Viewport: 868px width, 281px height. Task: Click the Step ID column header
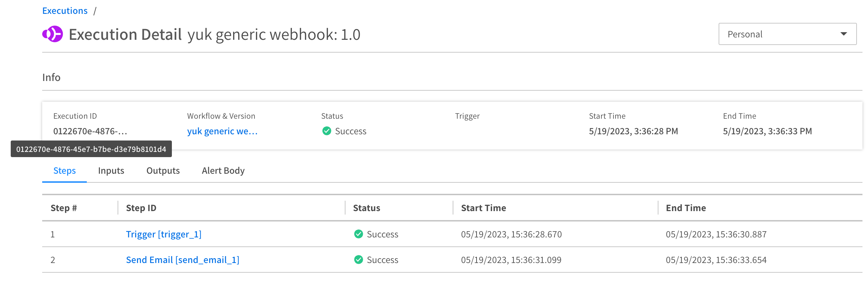[x=141, y=208]
